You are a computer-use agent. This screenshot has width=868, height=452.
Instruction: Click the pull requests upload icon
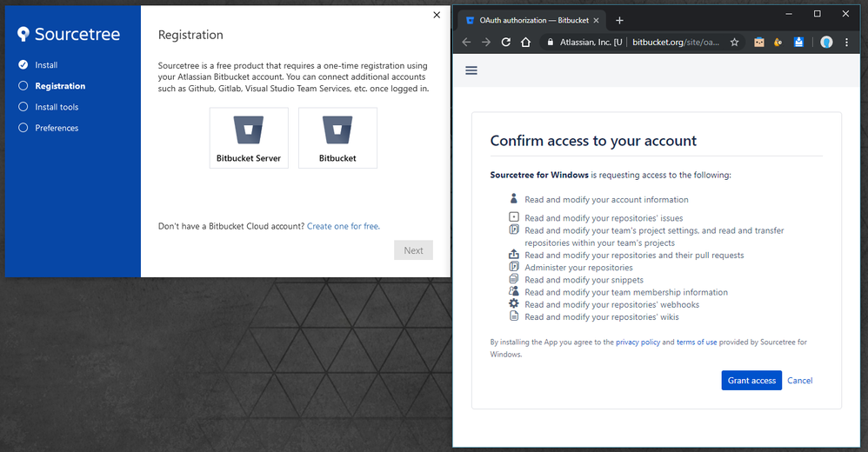(514, 254)
